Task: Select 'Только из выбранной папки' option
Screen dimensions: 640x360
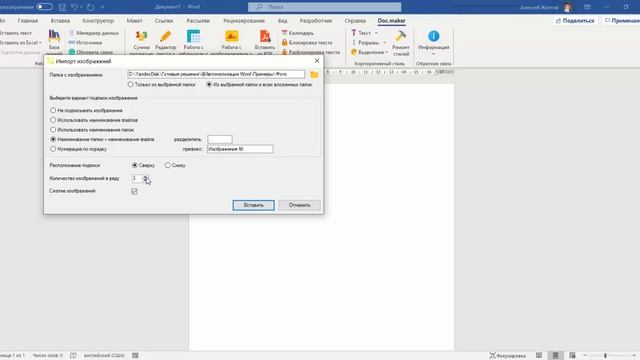Action: point(162,84)
